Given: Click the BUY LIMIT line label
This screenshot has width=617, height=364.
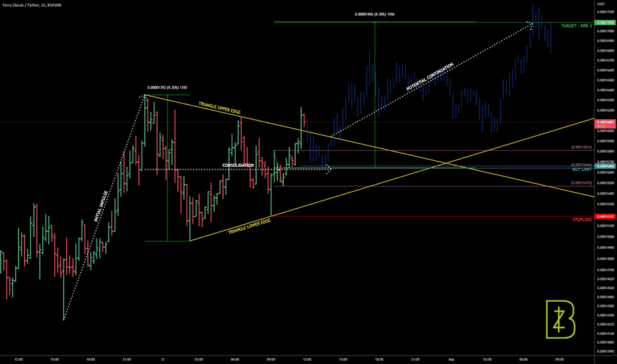Looking at the screenshot, I should pyautogui.click(x=582, y=169).
